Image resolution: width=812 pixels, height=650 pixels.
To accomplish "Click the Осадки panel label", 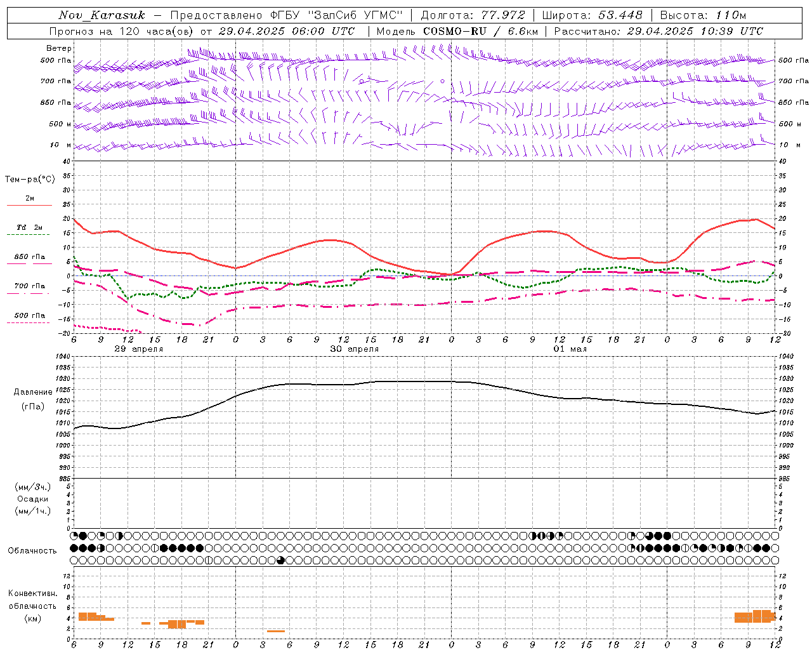I will (x=32, y=499).
